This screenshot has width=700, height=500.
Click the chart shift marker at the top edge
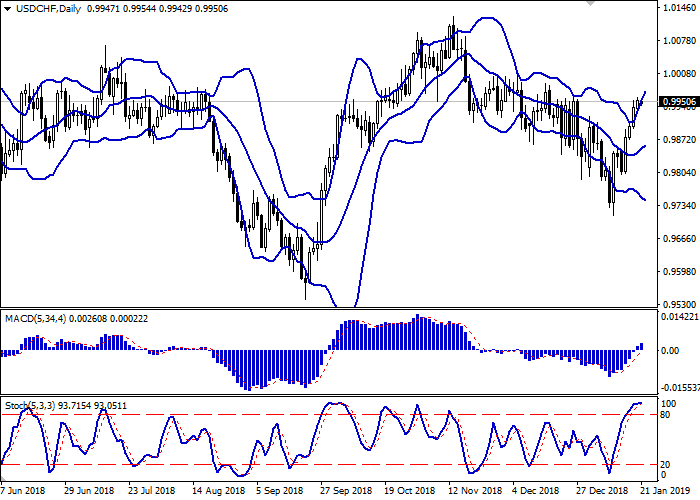[x=591, y=3]
